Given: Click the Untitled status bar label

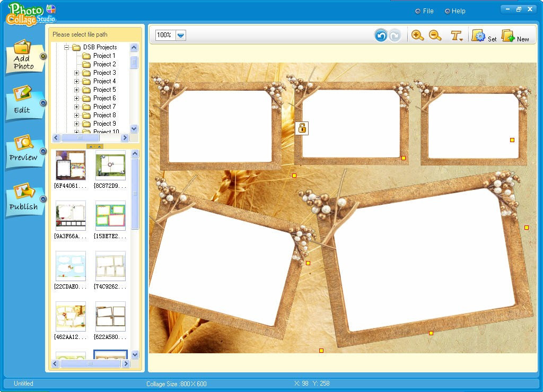Looking at the screenshot, I should click(23, 384).
